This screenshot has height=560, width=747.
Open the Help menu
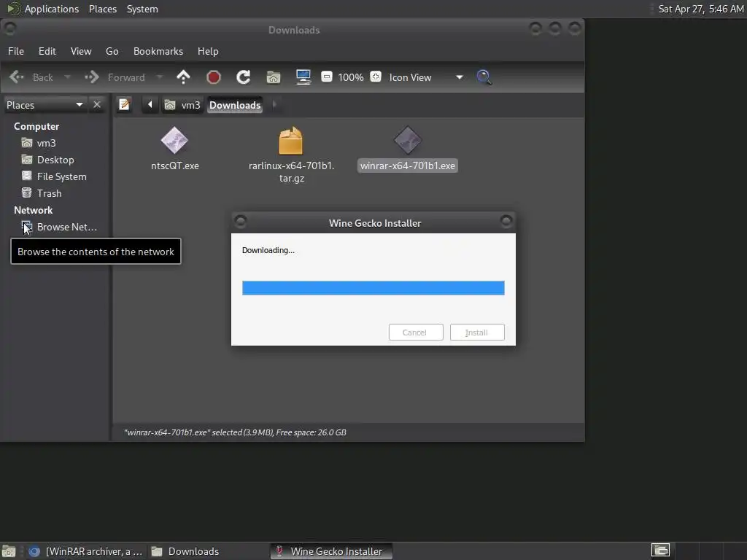coord(208,51)
